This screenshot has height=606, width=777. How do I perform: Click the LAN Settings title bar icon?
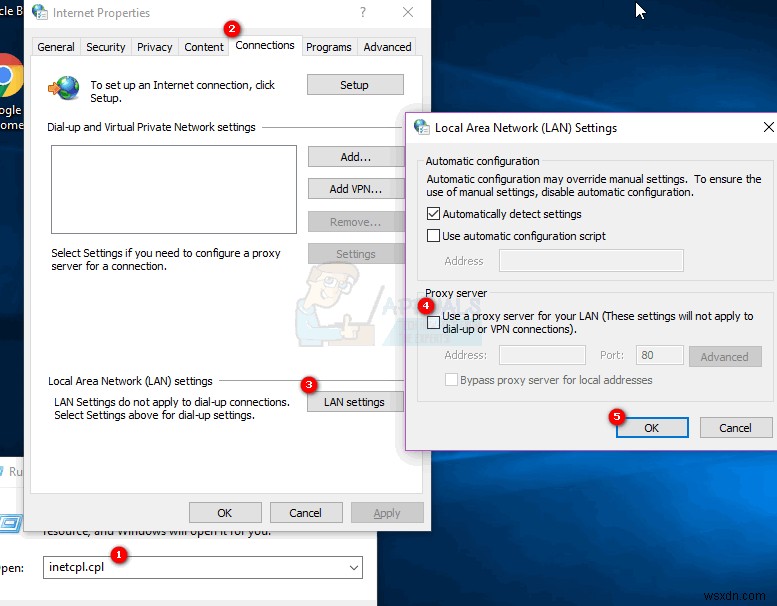[422, 127]
